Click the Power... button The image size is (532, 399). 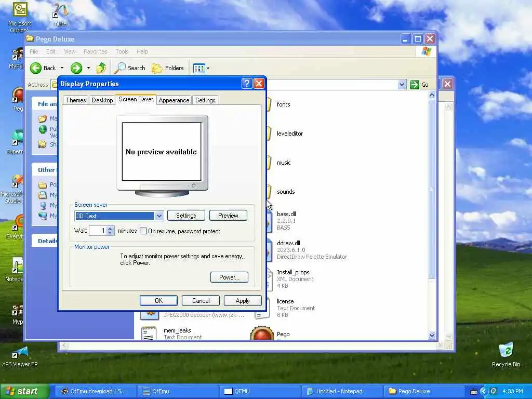(x=229, y=277)
